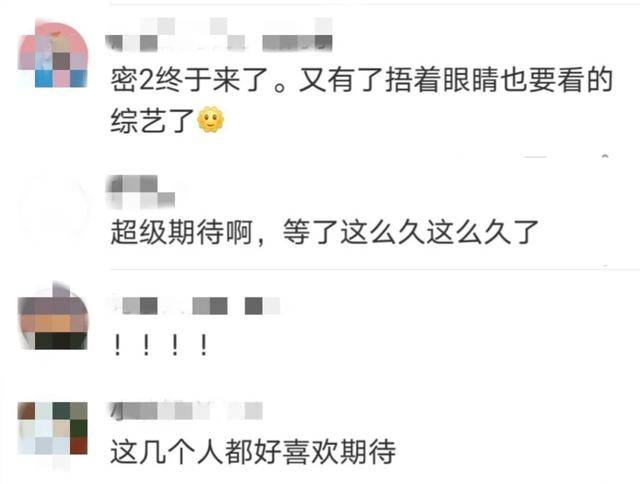Screen dimensions: 640x484
Task: Tap the rightmost blurred block above ！！！！ comment
Action: [262, 306]
